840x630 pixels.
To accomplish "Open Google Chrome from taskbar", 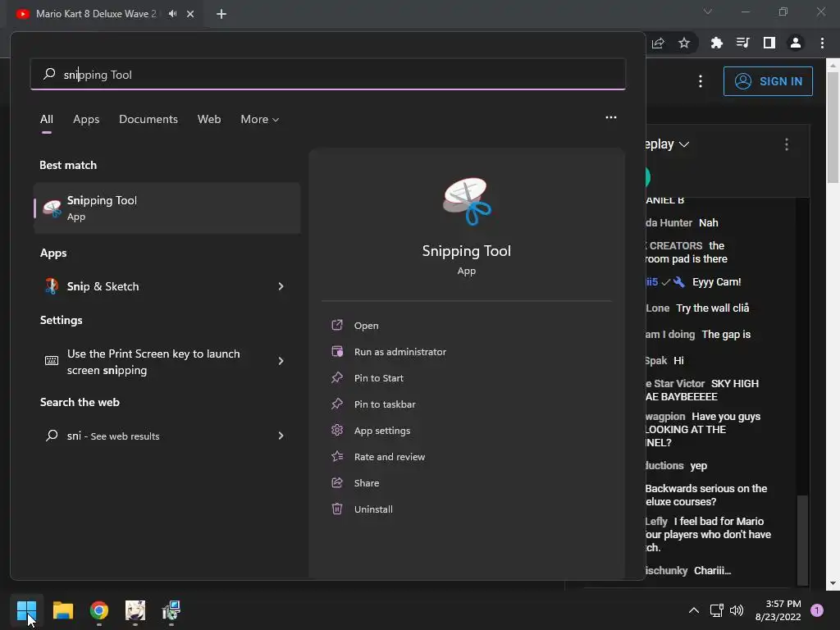I will click(x=99, y=610).
